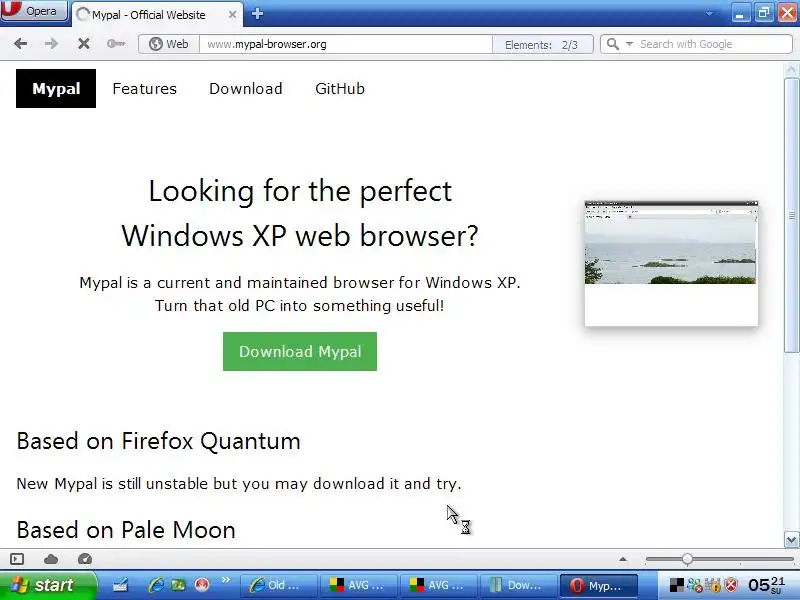Open the Web site info badge

coord(168,44)
